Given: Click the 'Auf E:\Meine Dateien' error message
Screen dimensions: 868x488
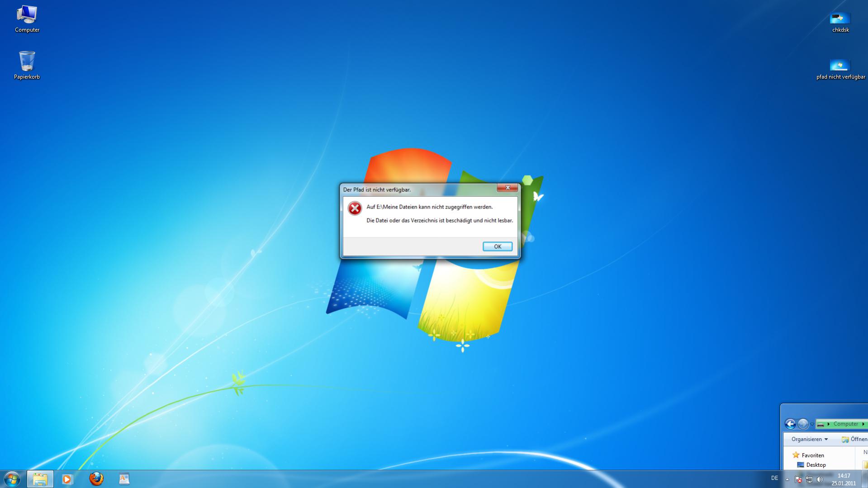Looking at the screenshot, I should (429, 207).
